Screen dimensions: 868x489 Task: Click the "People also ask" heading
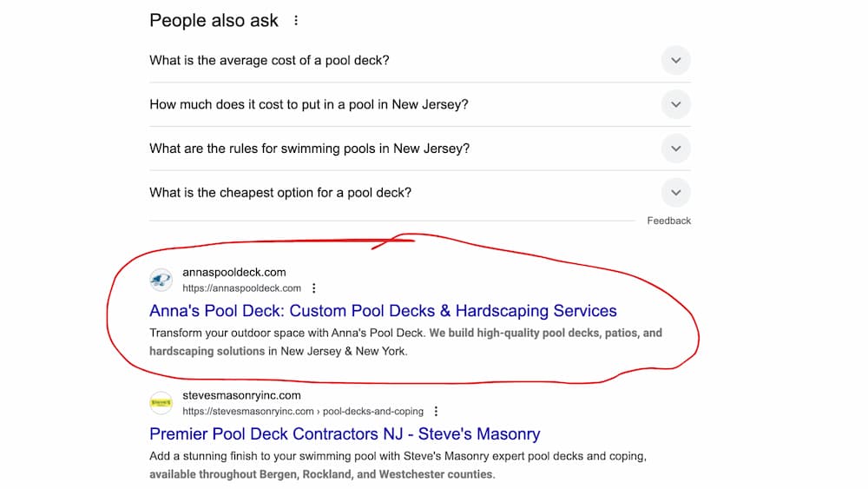coord(214,21)
